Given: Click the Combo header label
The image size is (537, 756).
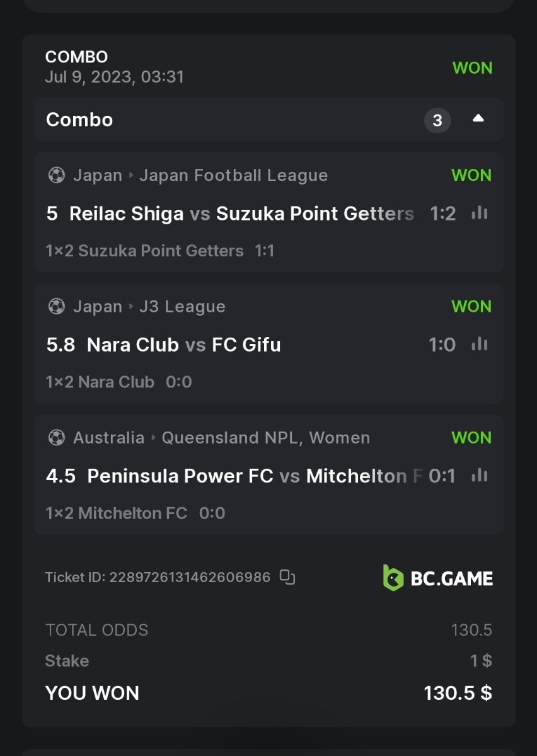Looking at the screenshot, I should click(x=79, y=120).
